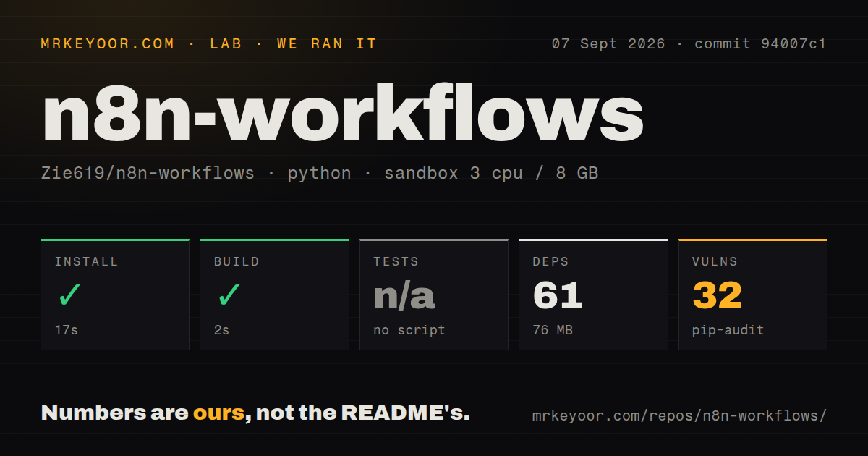Click the '07 Sept 2026 · commit 94007c1' text
The height and width of the screenshot is (456, 868).
coord(689,43)
